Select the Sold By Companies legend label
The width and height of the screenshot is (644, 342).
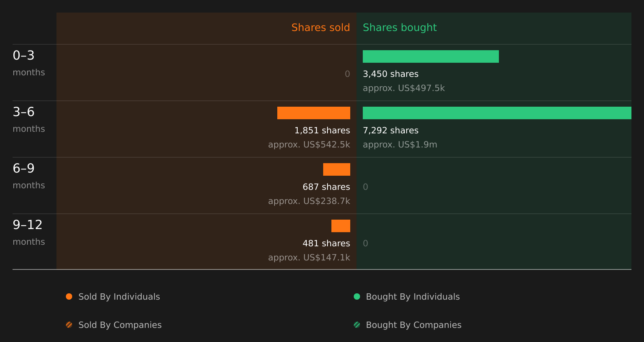[120, 325]
